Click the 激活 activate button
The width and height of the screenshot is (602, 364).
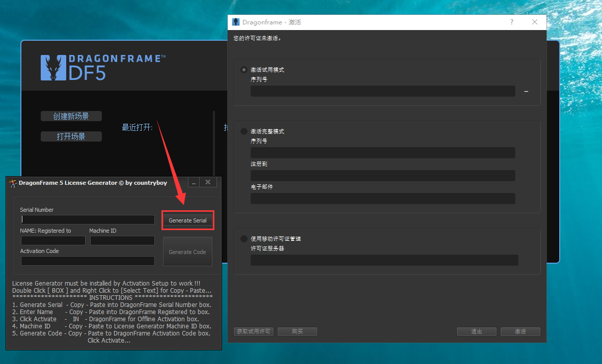pos(520,331)
